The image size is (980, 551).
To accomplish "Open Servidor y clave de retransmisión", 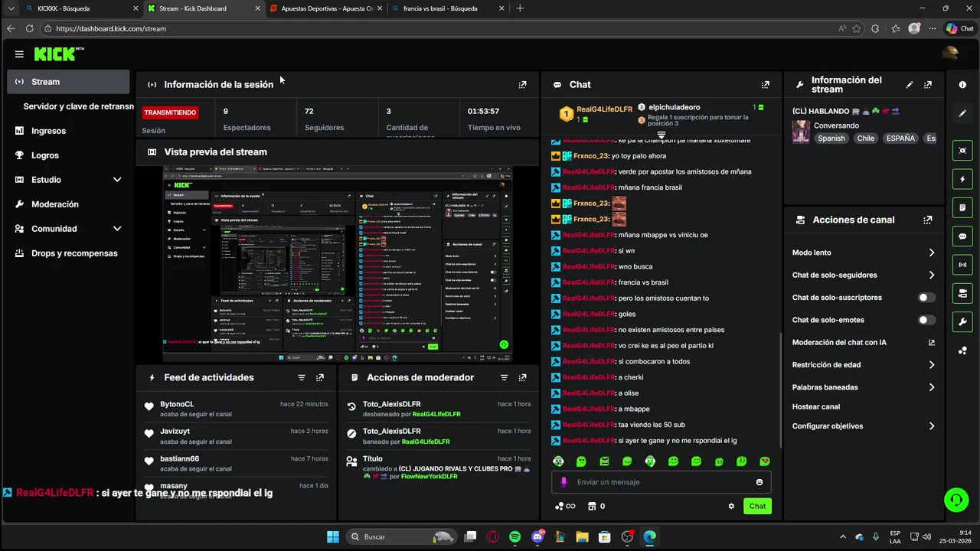I will pyautogui.click(x=78, y=106).
